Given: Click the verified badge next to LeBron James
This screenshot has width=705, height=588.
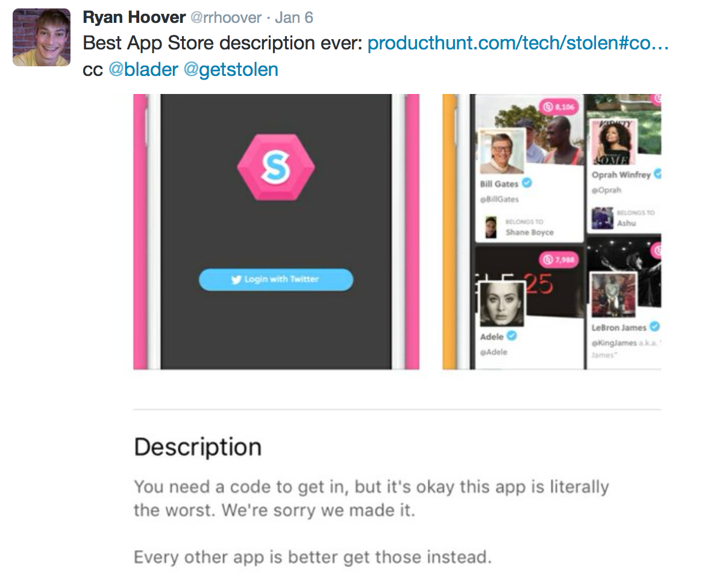Looking at the screenshot, I should (x=654, y=327).
